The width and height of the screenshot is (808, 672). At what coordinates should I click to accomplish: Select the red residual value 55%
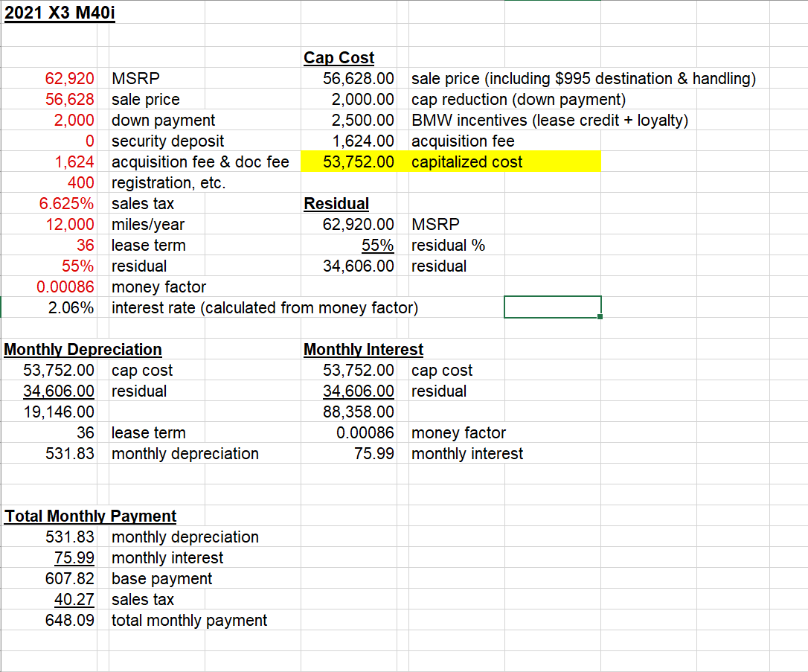click(x=78, y=266)
